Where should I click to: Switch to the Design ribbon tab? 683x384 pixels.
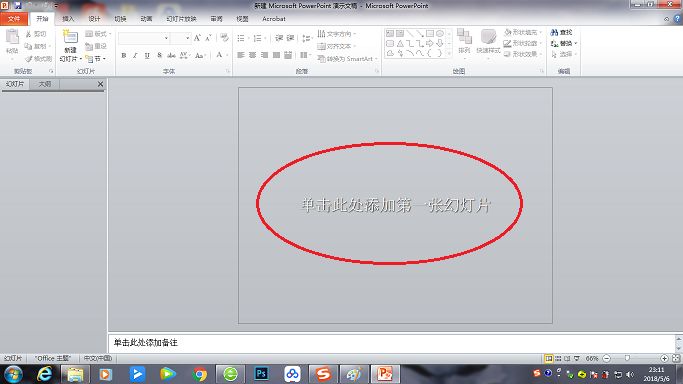click(x=94, y=19)
